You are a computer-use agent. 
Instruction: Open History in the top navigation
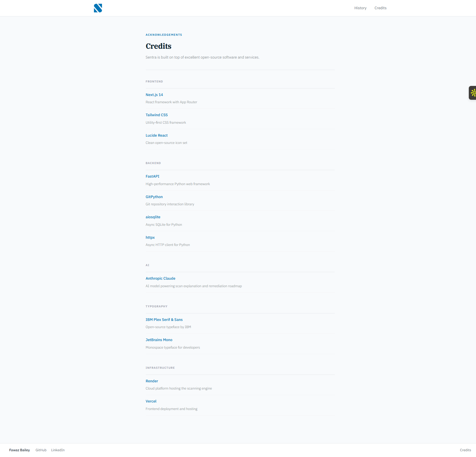click(360, 8)
